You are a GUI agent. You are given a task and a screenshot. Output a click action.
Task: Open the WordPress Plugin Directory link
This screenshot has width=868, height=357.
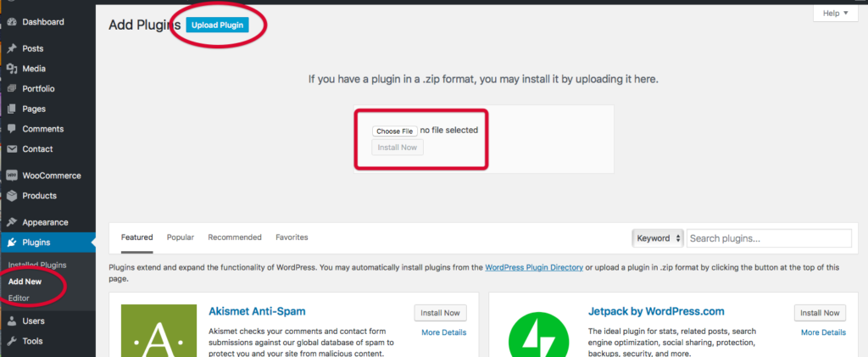pos(534,267)
